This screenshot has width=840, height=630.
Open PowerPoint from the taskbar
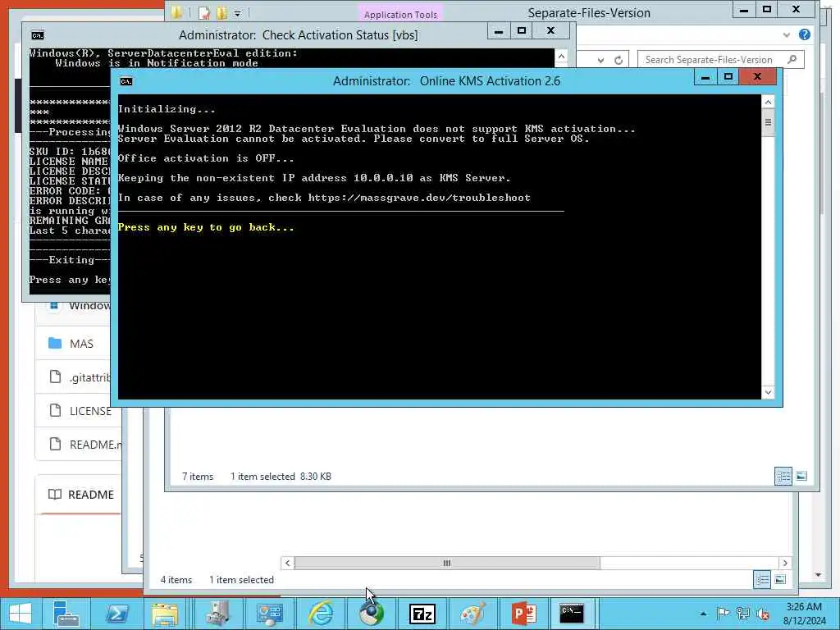[524, 614]
